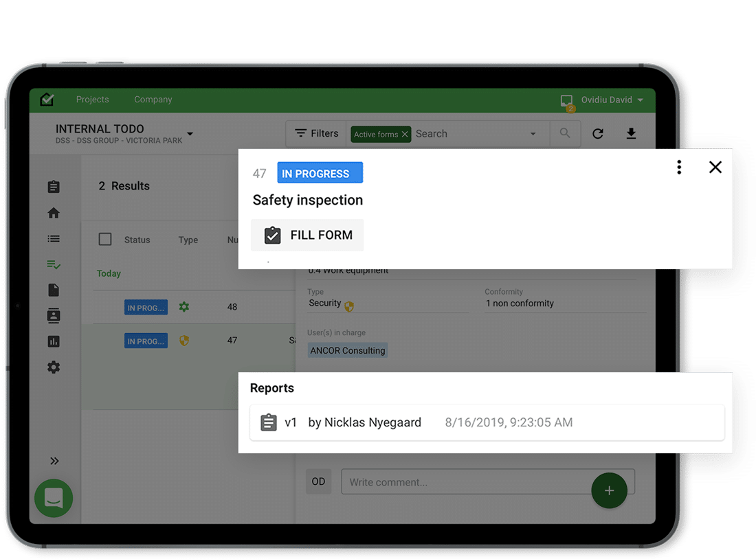
Task: Open the INTERNAL TODO project dropdown
Action: coord(190,134)
